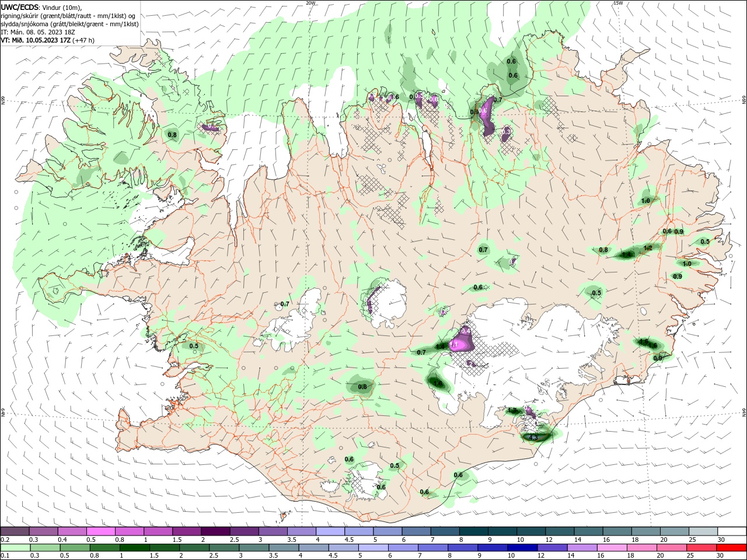
Task: Click the 'VT: Mið. 10.05.2023 17Z (+47 h)' valid time
Action: click(x=48, y=40)
